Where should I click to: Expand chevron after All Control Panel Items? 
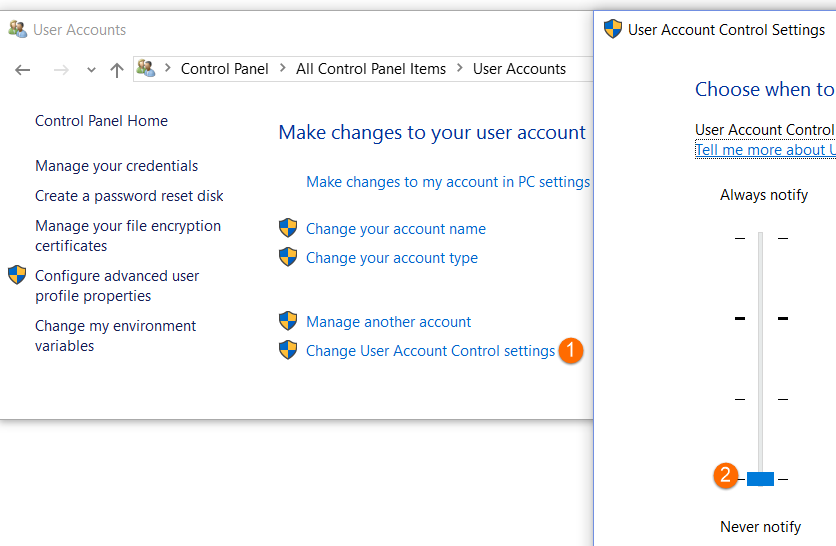tap(460, 68)
